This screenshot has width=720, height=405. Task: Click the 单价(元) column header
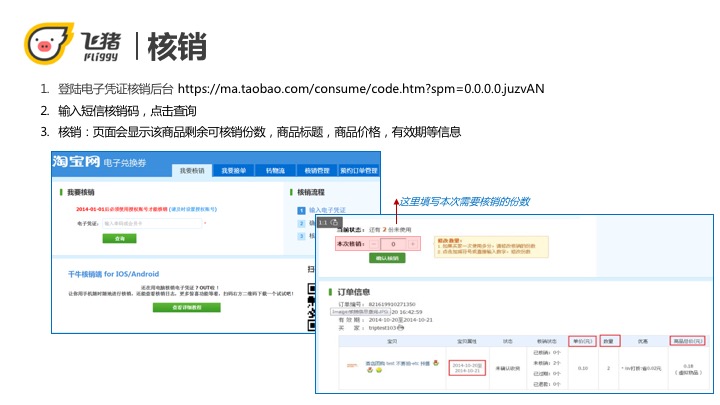coord(583,341)
